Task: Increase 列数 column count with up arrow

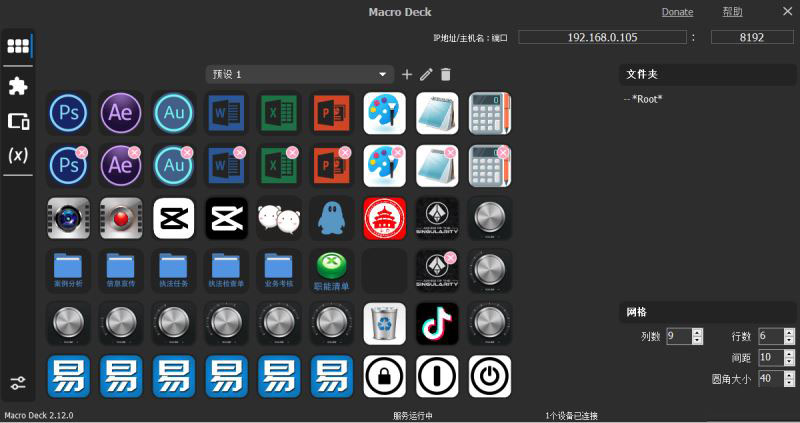Action: (x=697, y=332)
